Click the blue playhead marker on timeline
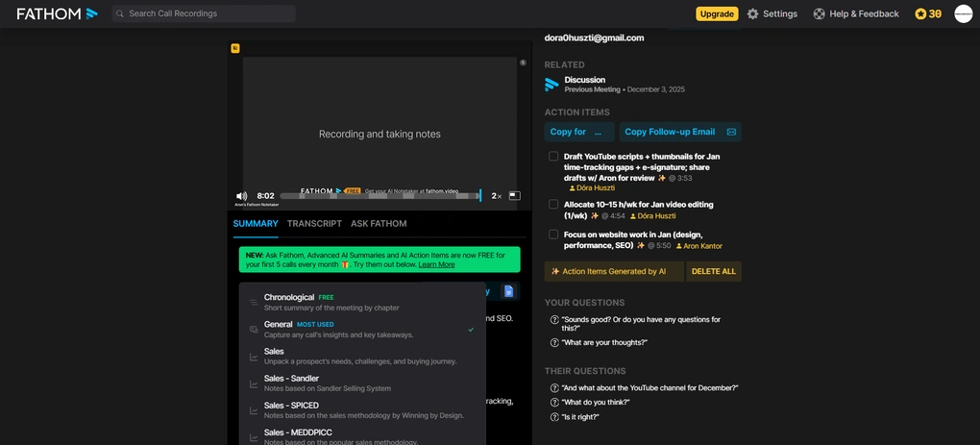This screenshot has width=980, height=445. pos(480,196)
